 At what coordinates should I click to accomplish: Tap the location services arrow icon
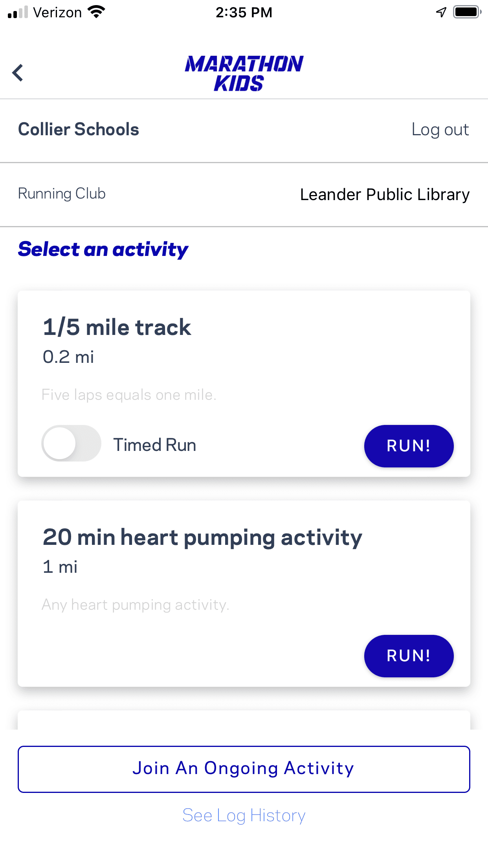(441, 12)
